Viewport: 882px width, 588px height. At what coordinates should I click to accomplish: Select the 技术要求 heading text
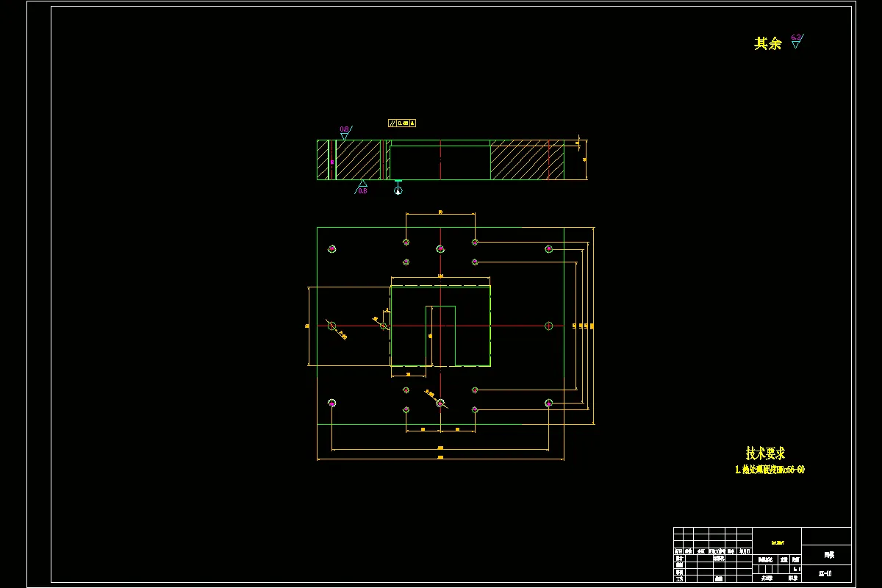tap(765, 453)
